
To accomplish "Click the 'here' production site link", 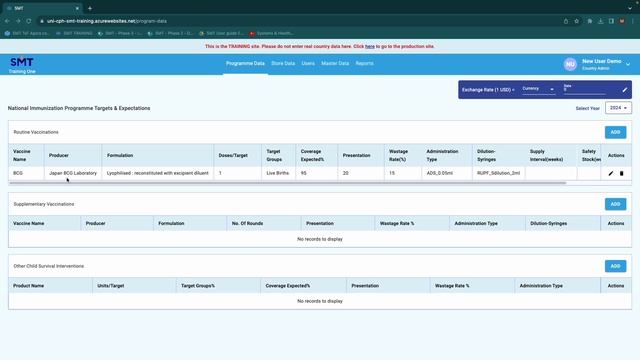I will tap(370, 47).
